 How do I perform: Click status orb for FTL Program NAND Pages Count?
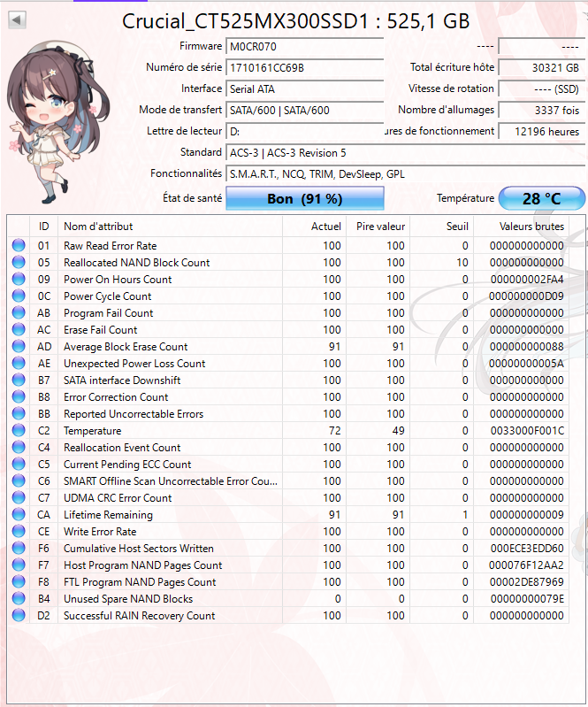(19, 581)
